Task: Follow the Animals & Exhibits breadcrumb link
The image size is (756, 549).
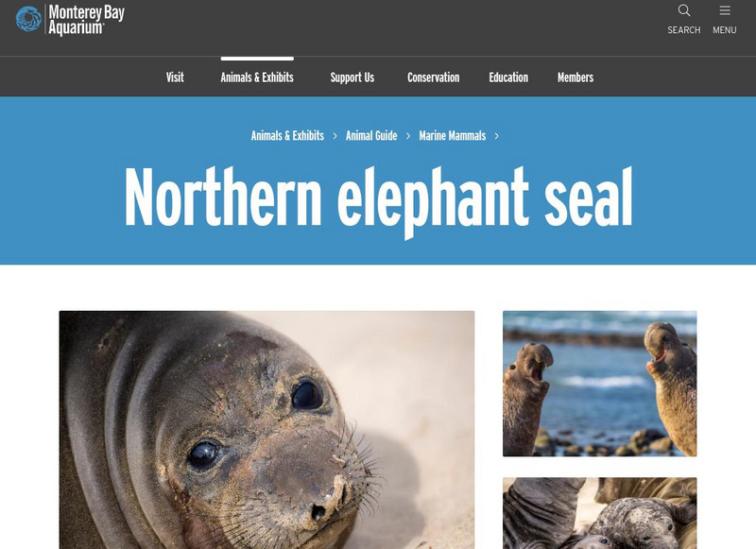Action: pos(287,136)
